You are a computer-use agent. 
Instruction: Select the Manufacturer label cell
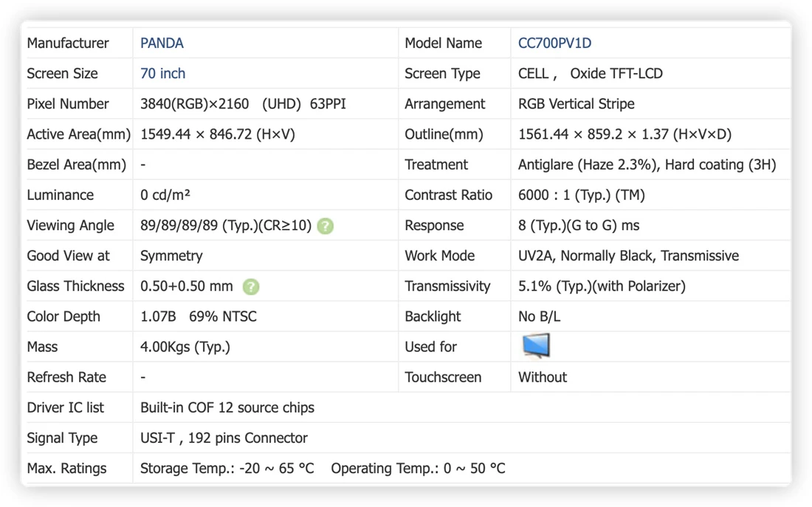tap(68, 43)
